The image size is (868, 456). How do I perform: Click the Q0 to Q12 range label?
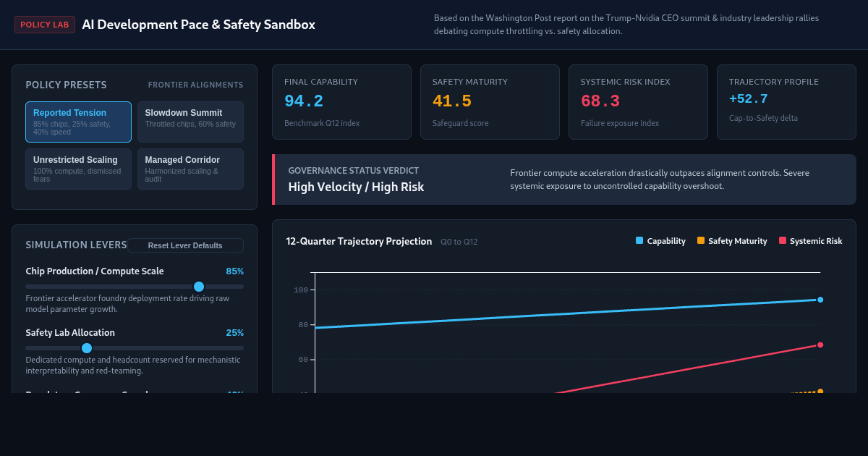point(459,242)
